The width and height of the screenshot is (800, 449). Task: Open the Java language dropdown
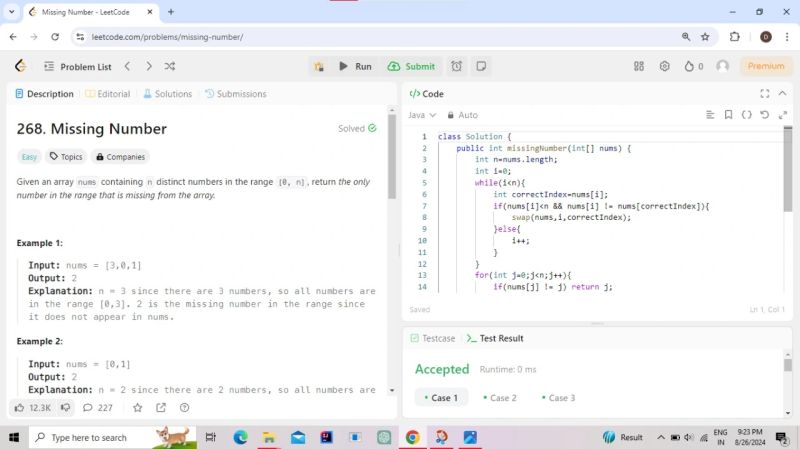coord(421,115)
